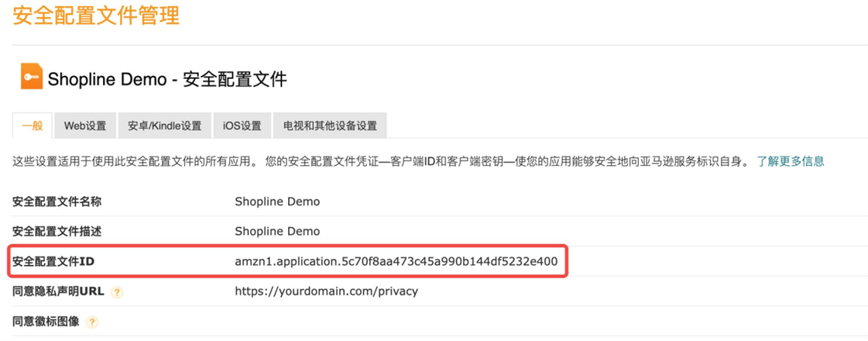Click the 安全配置文件描述 label
Image resolution: width=868 pixels, height=341 pixels.
pos(57,231)
